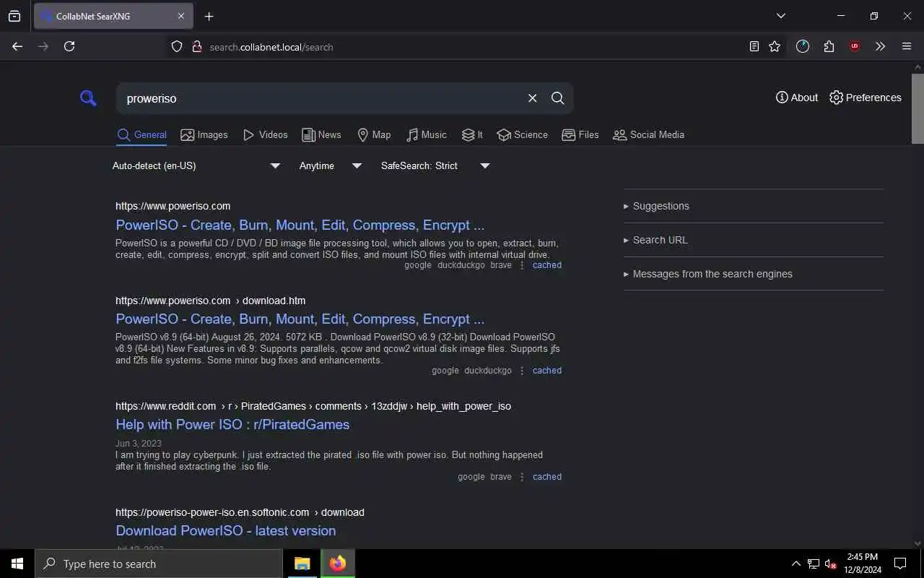Screen dimensions: 924x578
Task: Open the Anytime time range dropdown
Action: pos(331,165)
